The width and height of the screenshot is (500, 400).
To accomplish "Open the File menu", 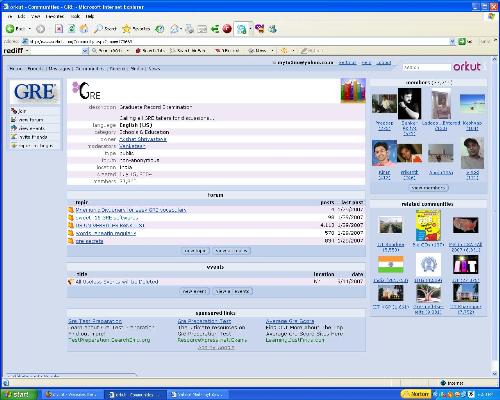I will pos(10,16).
